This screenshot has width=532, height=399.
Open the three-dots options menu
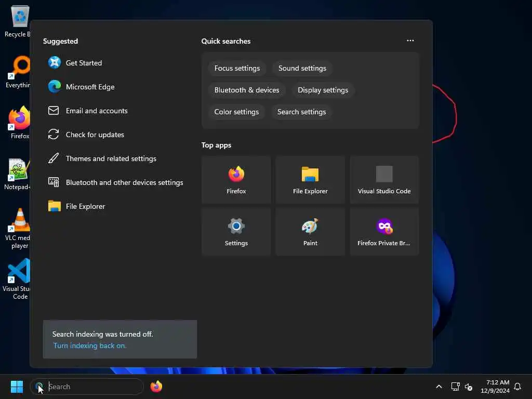410,41
